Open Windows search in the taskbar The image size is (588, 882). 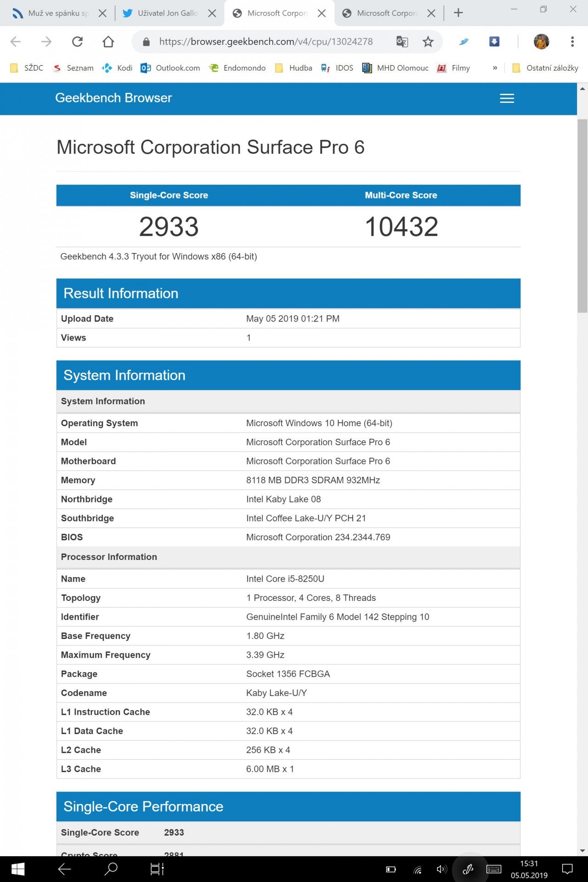coord(111,869)
